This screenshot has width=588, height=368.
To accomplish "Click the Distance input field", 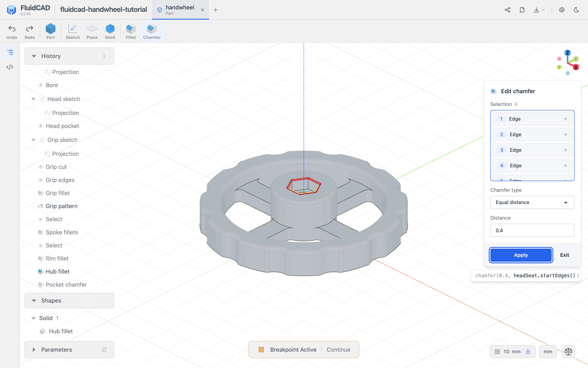I will coord(532,230).
